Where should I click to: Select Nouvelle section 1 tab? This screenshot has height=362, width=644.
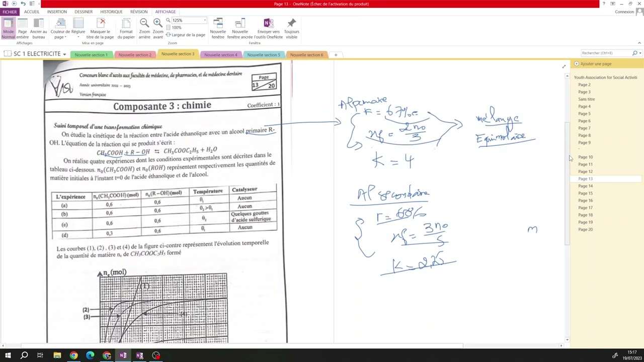point(91,55)
